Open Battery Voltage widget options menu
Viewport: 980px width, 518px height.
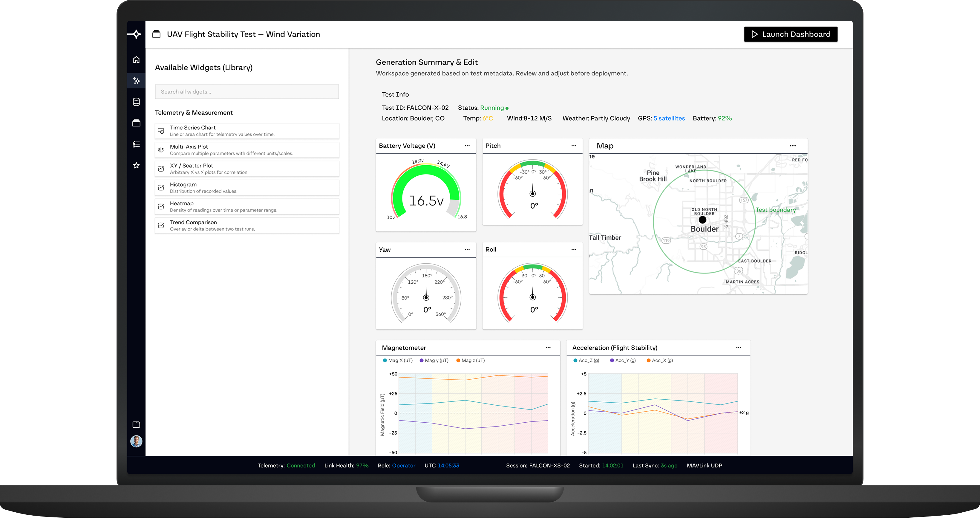[467, 146]
